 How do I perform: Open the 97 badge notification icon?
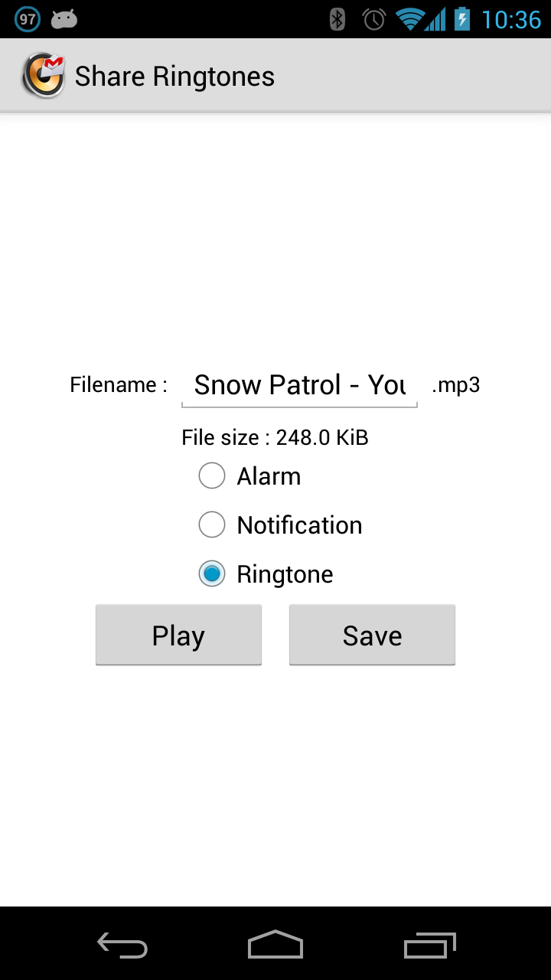tap(28, 19)
